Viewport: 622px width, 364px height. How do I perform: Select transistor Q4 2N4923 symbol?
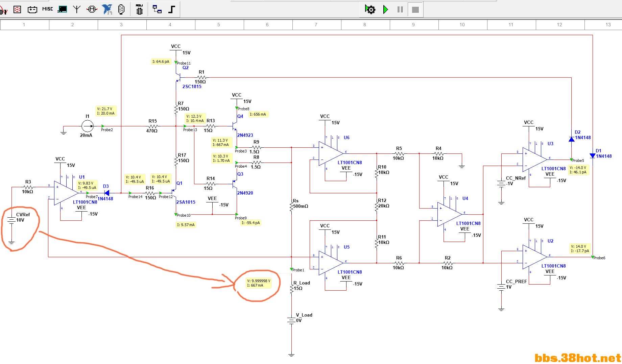click(x=235, y=126)
